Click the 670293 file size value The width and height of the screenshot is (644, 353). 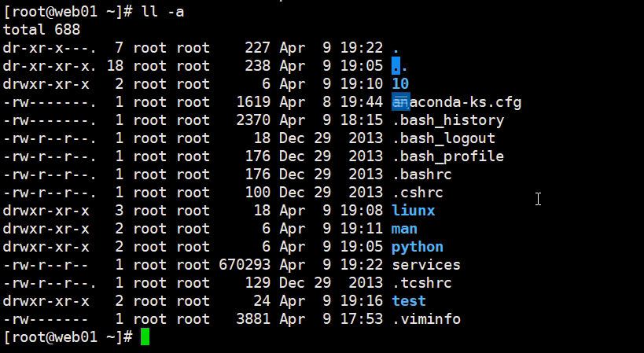pyautogui.click(x=245, y=265)
